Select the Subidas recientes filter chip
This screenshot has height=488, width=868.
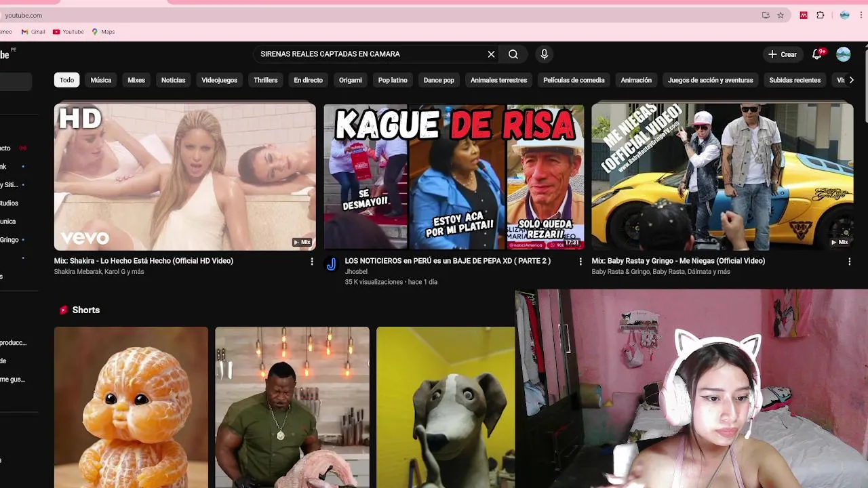[795, 80]
